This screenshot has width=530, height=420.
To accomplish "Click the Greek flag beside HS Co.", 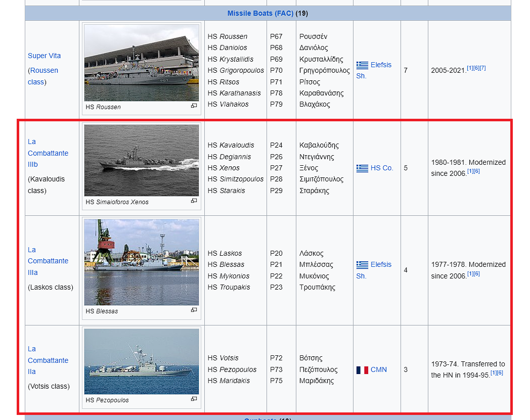I will (x=362, y=168).
